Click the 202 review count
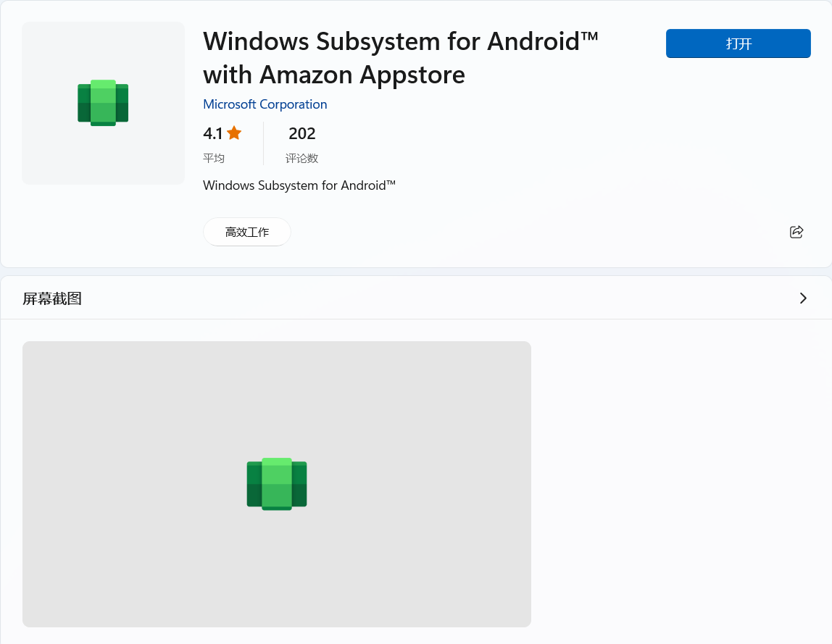This screenshot has height=644, width=832. pyautogui.click(x=301, y=133)
